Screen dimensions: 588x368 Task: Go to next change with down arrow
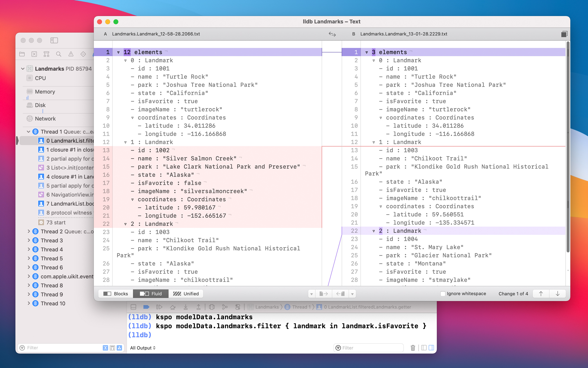pyautogui.click(x=557, y=293)
